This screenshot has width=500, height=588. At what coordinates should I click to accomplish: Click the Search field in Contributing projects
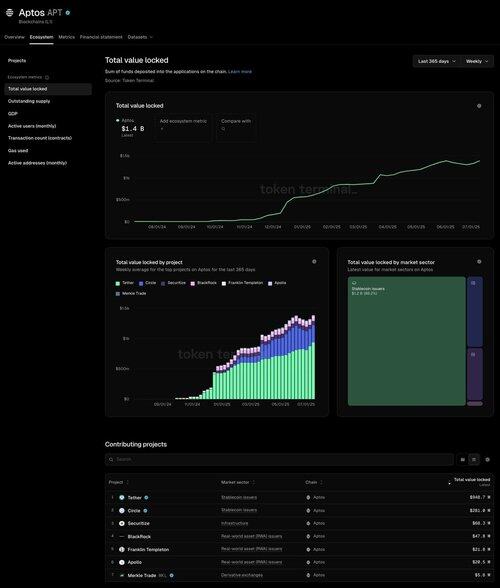tap(279, 459)
